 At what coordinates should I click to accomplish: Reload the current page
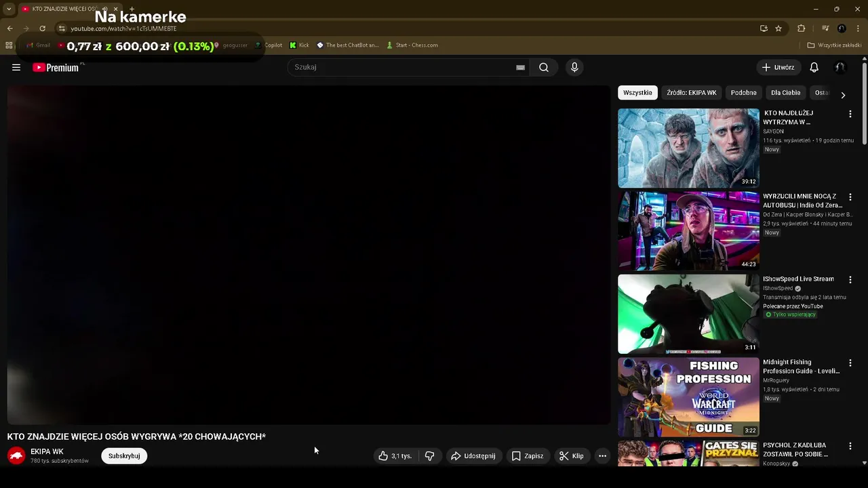(42, 28)
